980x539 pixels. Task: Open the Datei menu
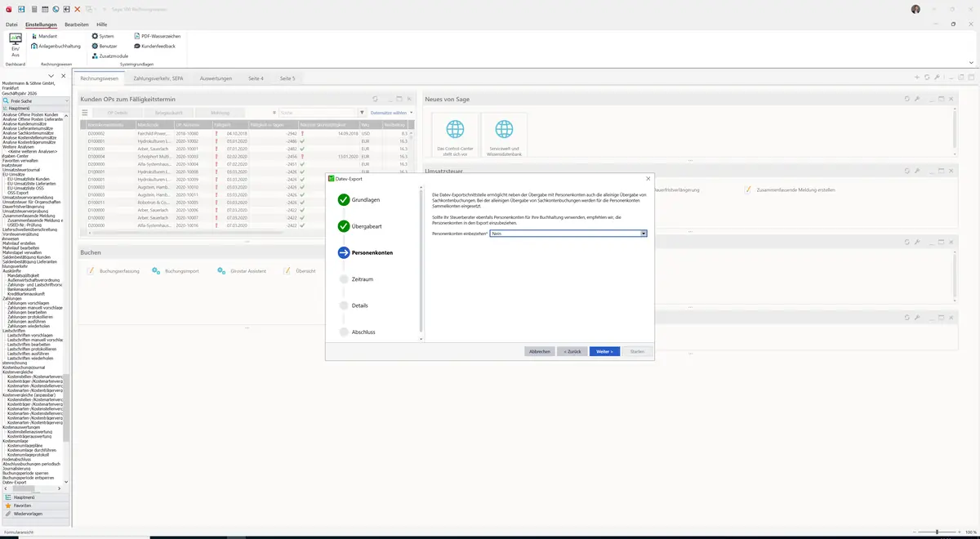[x=11, y=24]
